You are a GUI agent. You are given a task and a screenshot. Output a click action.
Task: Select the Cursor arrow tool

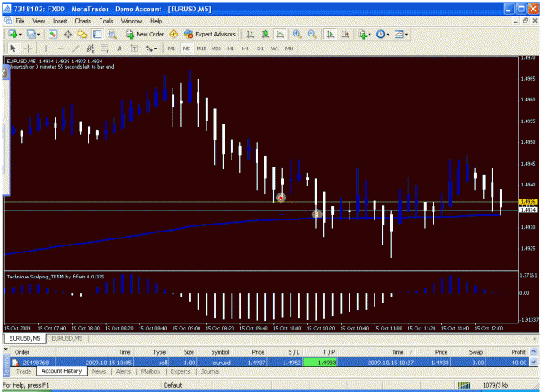[13, 49]
